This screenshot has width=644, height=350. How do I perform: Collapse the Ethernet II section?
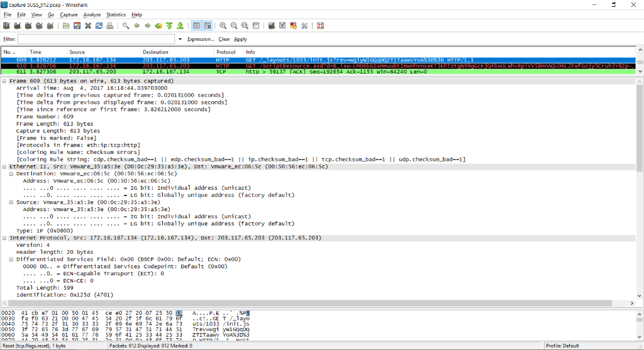click(x=5, y=167)
